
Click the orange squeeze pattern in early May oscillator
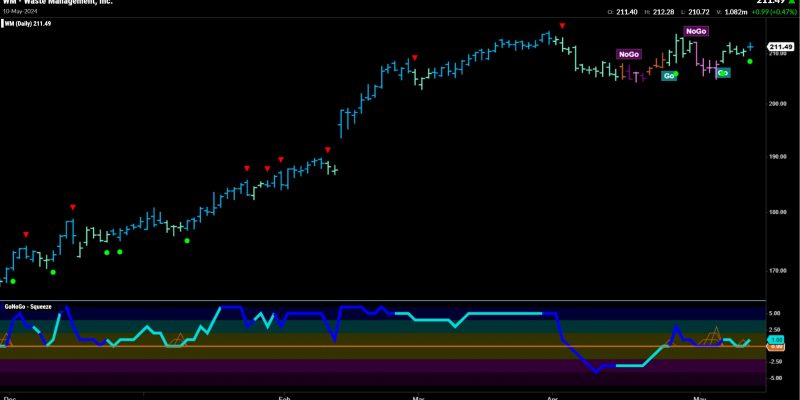pyautogui.click(x=712, y=337)
